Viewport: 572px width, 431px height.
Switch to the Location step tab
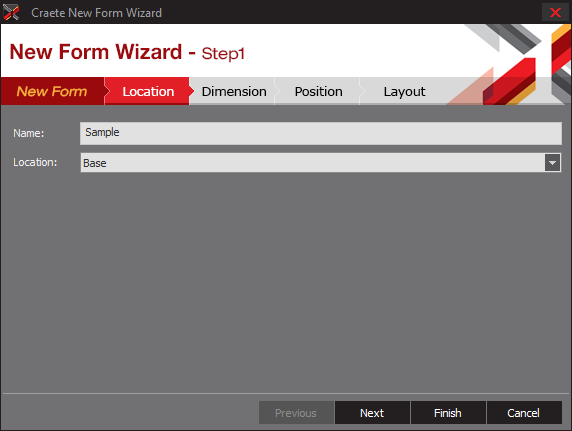148,91
